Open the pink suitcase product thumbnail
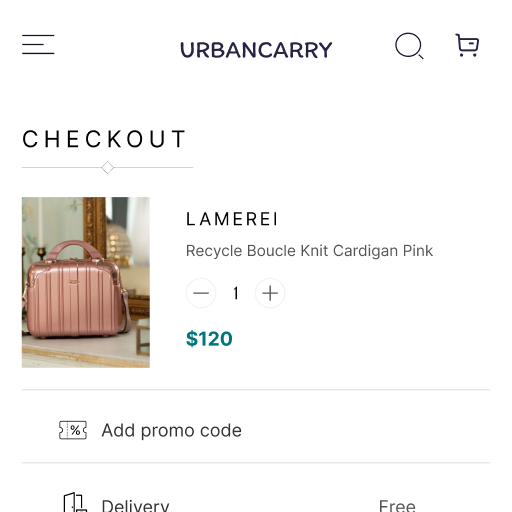This screenshot has height=512, width=512. click(x=86, y=282)
